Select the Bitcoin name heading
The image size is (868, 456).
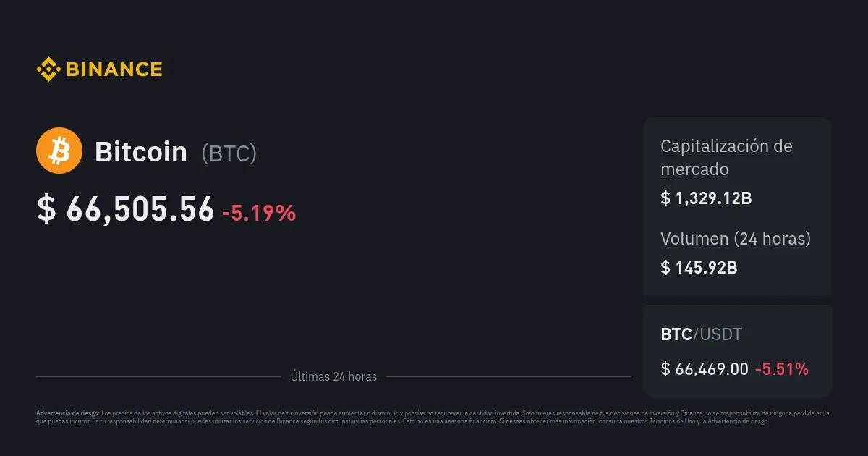click(x=141, y=152)
